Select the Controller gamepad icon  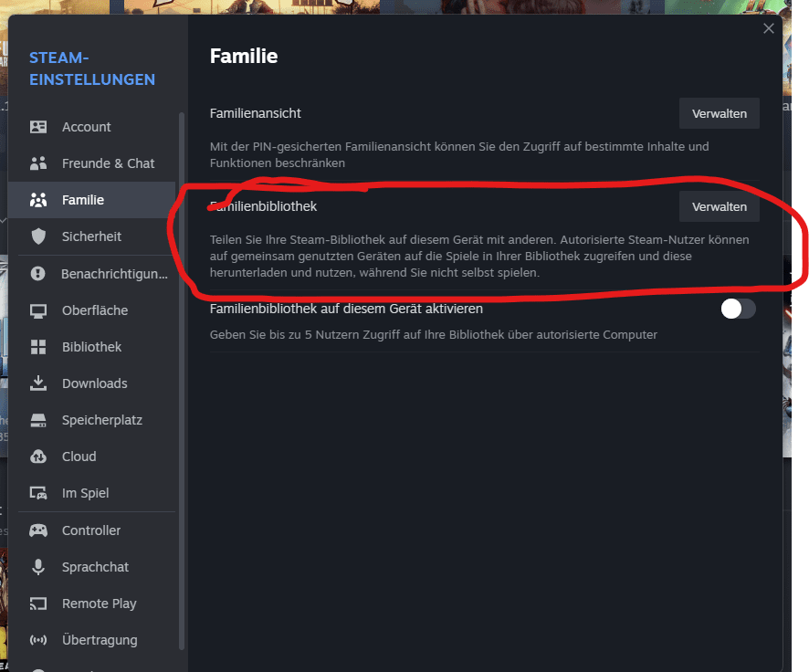pyautogui.click(x=38, y=530)
